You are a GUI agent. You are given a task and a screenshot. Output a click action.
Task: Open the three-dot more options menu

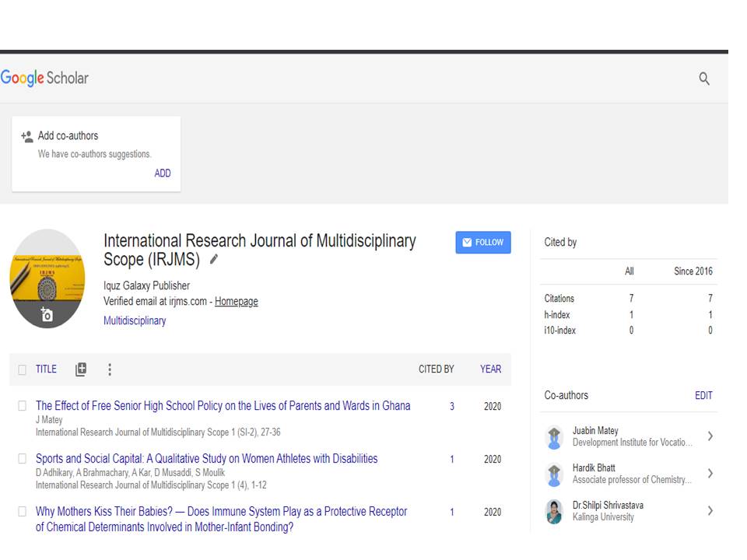pos(109,369)
